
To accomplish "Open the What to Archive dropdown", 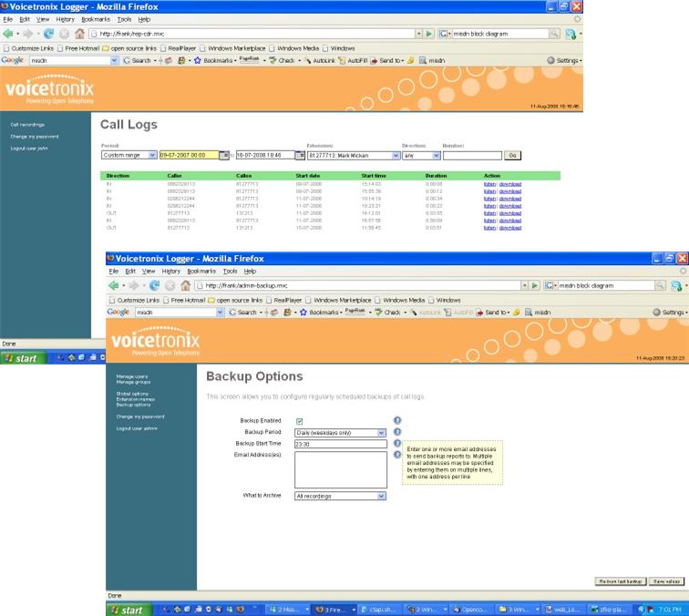I will (x=340, y=497).
